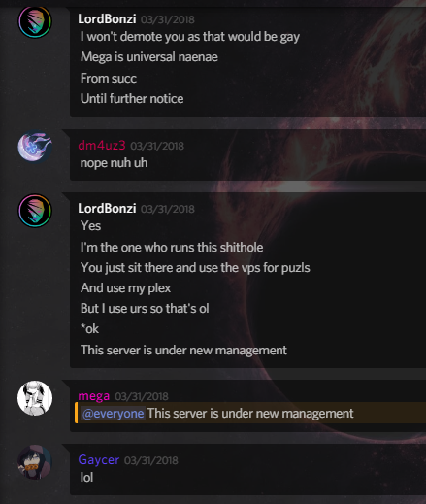Click the timestamp next to Gaycer

[x=151, y=460]
